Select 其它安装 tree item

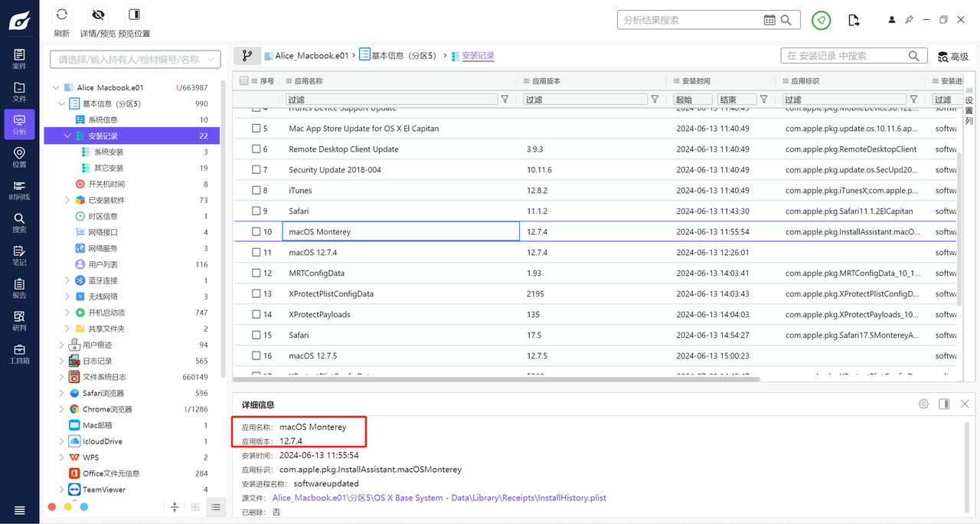108,168
